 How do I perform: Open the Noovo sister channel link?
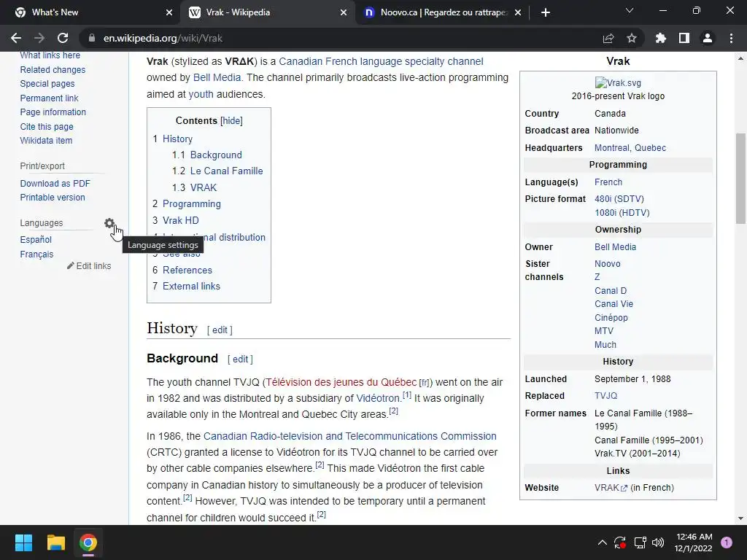point(607,264)
